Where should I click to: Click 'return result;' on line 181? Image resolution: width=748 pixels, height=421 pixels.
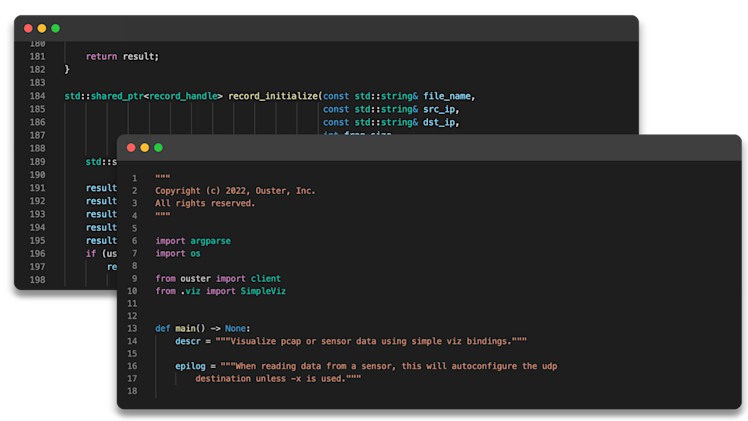[x=122, y=56]
